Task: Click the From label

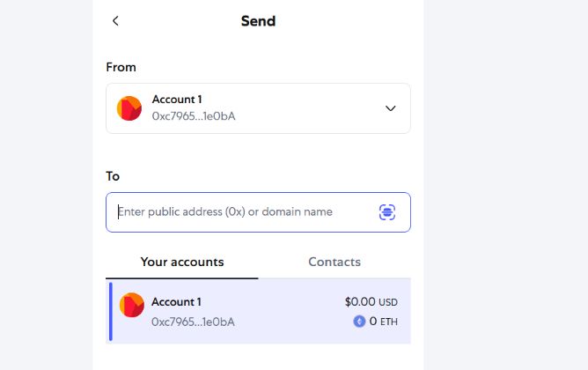Action: pyautogui.click(x=121, y=67)
